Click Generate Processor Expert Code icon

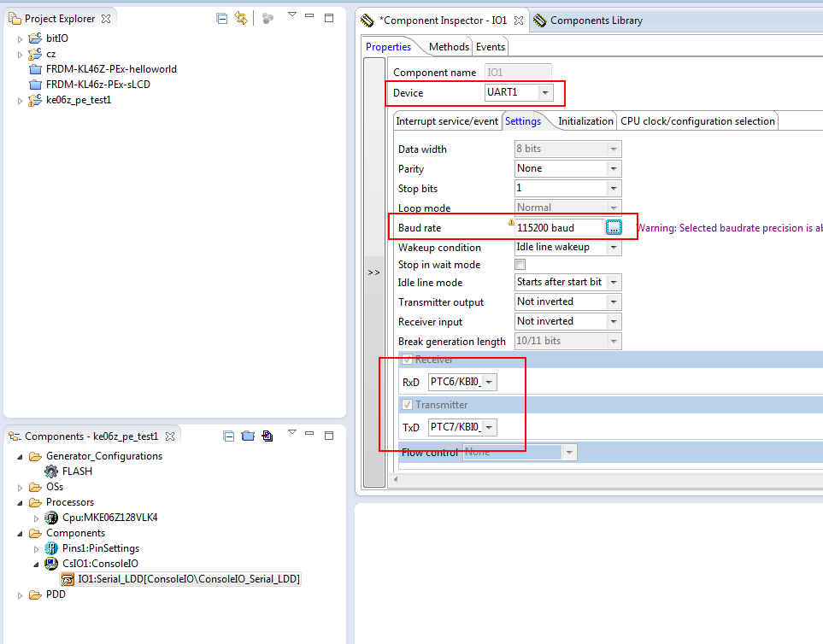pos(267,436)
